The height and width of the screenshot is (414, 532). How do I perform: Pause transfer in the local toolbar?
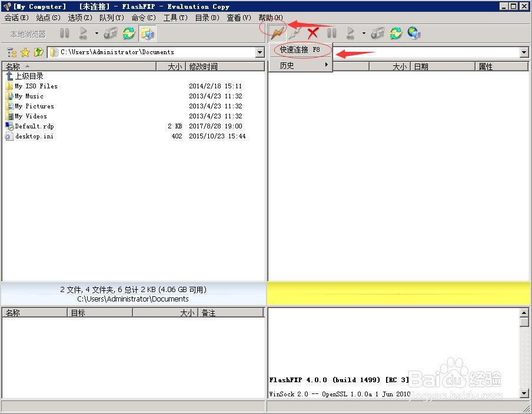click(65, 34)
